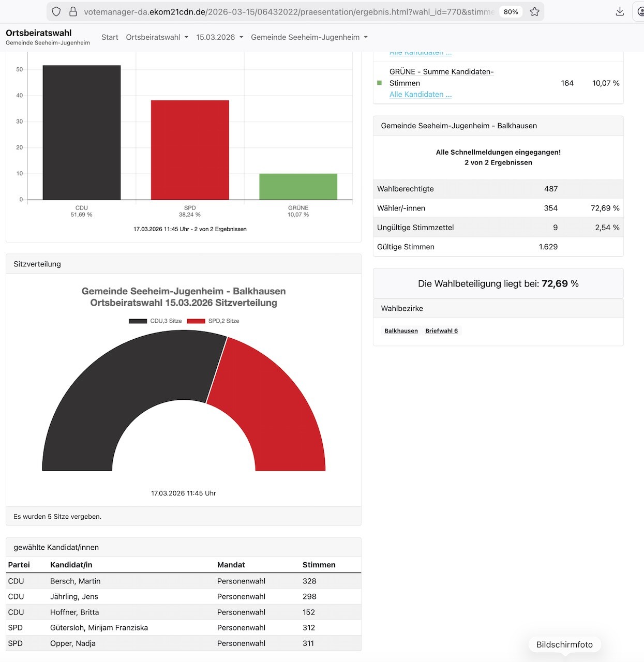The height and width of the screenshot is (662, 644).
Task: Open the downloads arrow icon
Action: (620, 11)
